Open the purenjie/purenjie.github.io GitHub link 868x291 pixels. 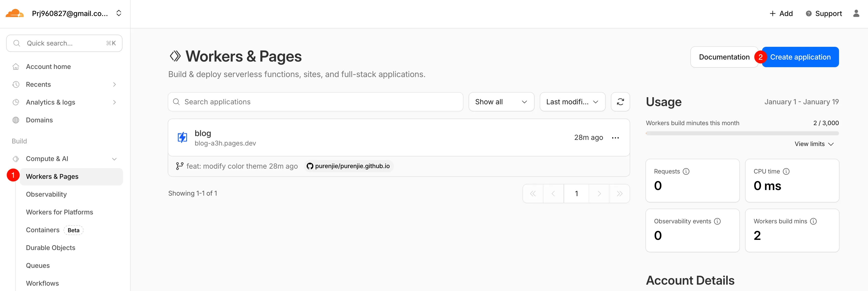tap(348, 166)
